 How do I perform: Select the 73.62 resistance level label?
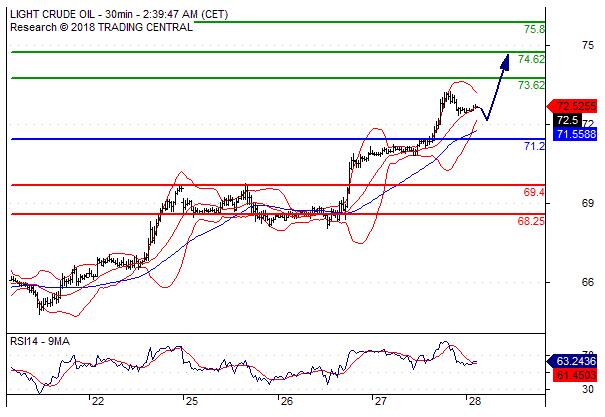click(x=531, y=86)
